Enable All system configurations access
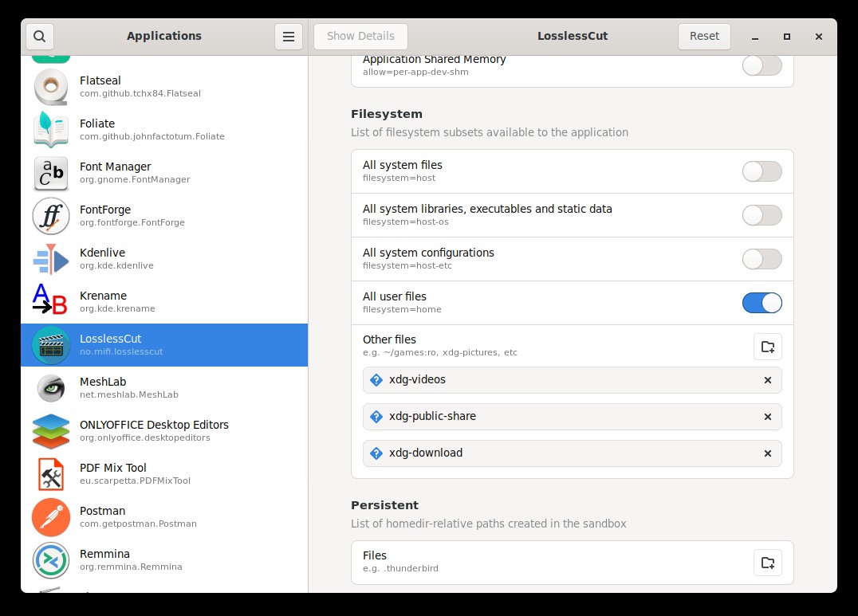 click(x=762, y=259)
